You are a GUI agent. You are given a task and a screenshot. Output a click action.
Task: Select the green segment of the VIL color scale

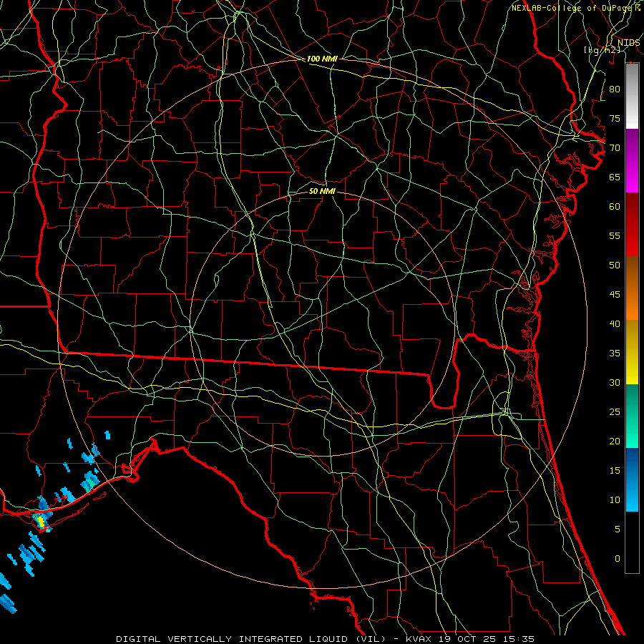pyautogui.click(x=632, y=416)
